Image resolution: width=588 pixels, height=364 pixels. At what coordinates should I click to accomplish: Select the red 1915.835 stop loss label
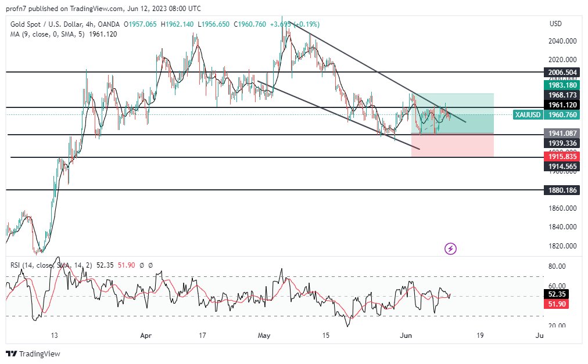tap(562, 156)
